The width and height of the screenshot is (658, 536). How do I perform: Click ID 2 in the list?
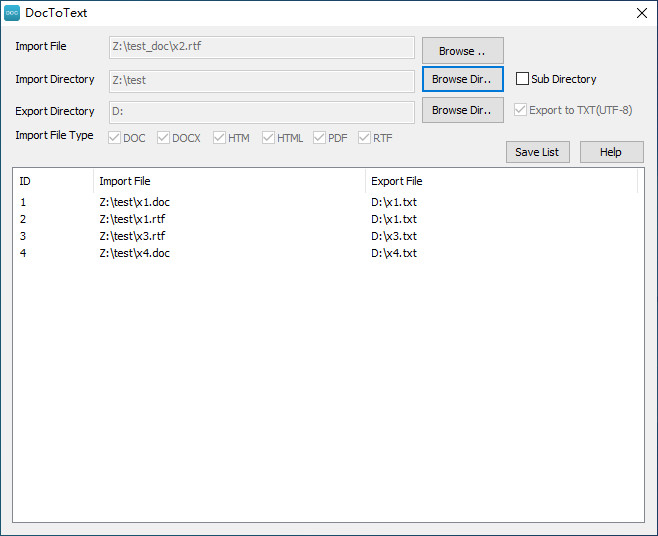(23, 219)
